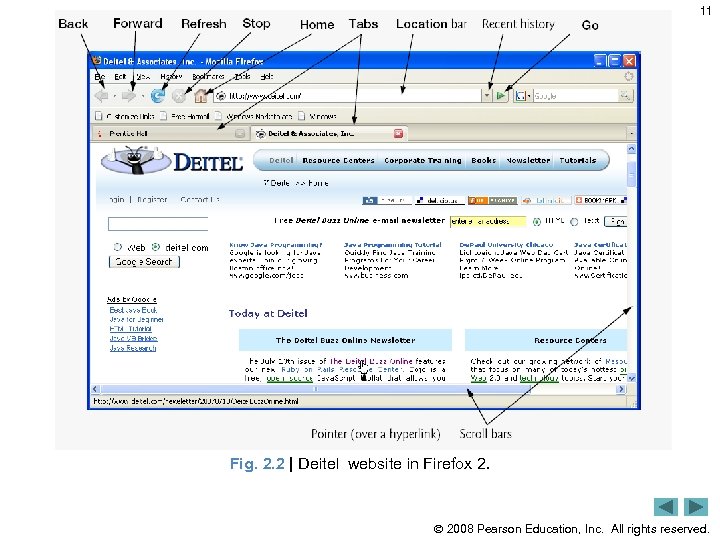Click the vertical scrollbar thumb
720x540 pixels.
631,174
